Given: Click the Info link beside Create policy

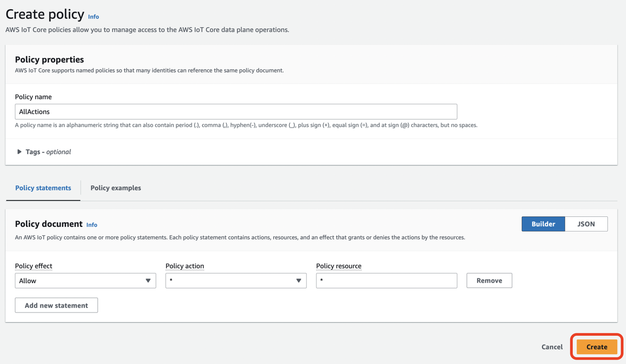Looking at the screenshot, I should 94,17.
